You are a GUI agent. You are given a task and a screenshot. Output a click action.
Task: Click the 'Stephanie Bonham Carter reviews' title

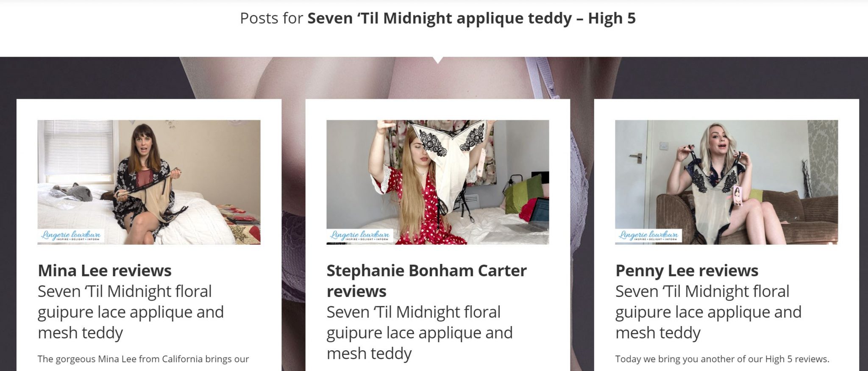(x=426, y=281)
